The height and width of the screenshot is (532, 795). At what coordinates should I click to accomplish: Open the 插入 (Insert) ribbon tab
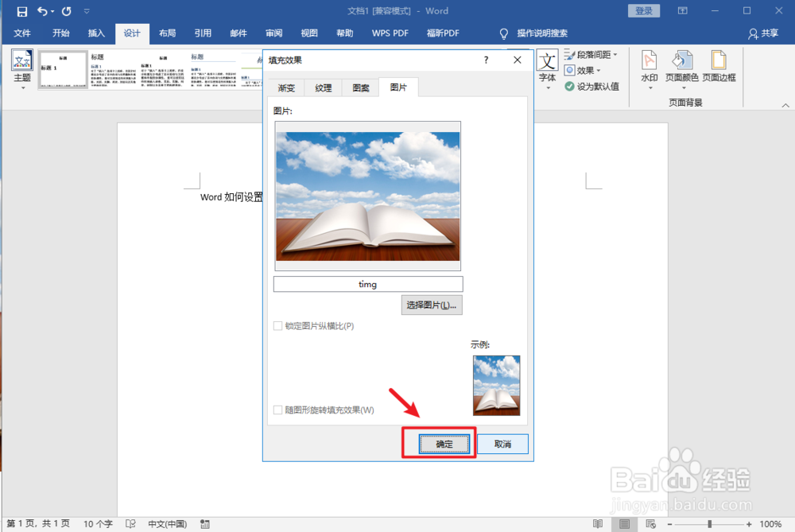(x=95, y=33)
